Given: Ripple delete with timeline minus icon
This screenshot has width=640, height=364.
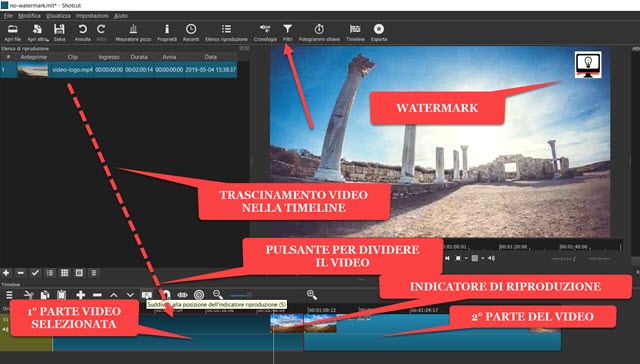Looking at the screenshot, I should coord(97,295).
